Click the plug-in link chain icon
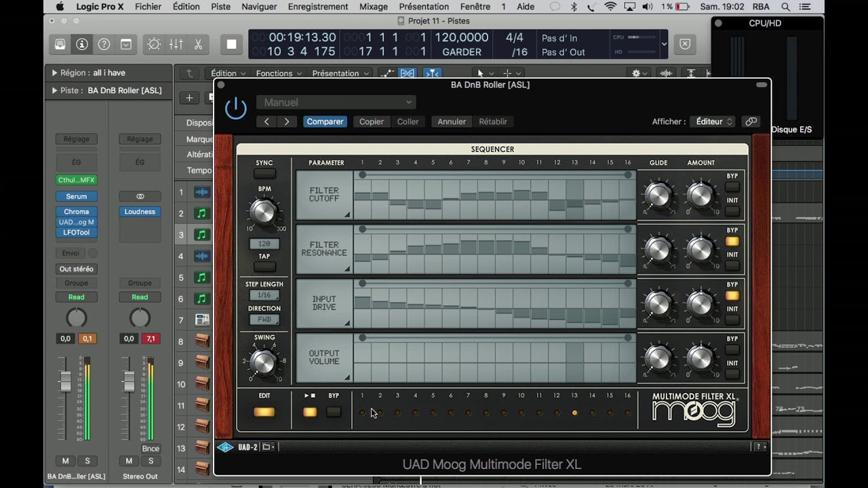This screenshot has height=488, width=868. 751,122
